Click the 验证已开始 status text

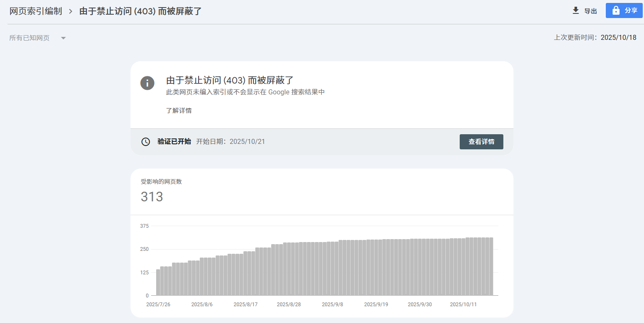tap(174, 142)
